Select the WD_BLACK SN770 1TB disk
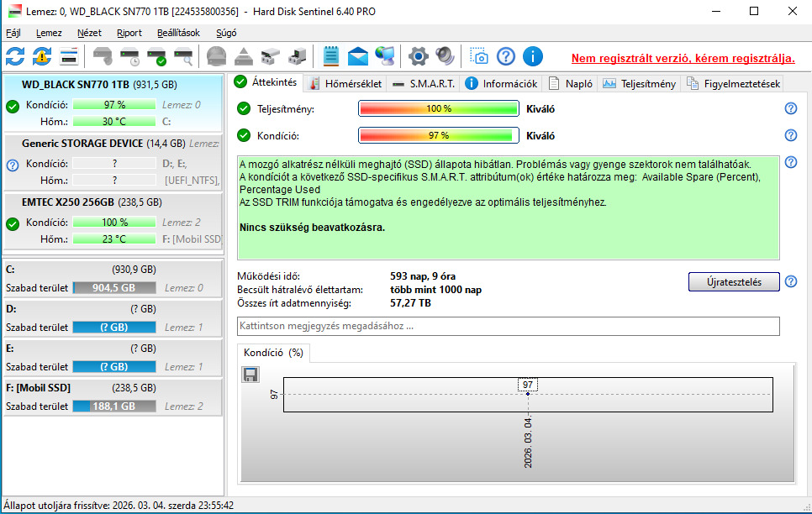 click(113, 103)
